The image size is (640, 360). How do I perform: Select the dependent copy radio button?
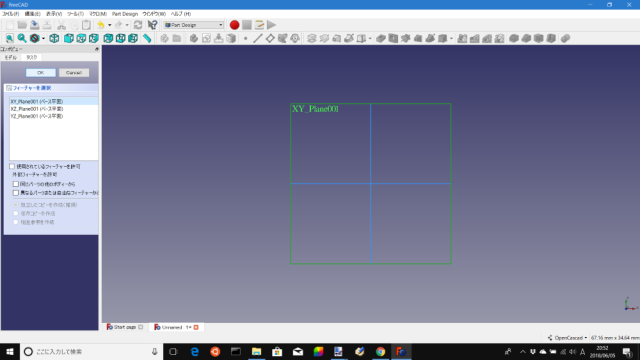[16, 213]
